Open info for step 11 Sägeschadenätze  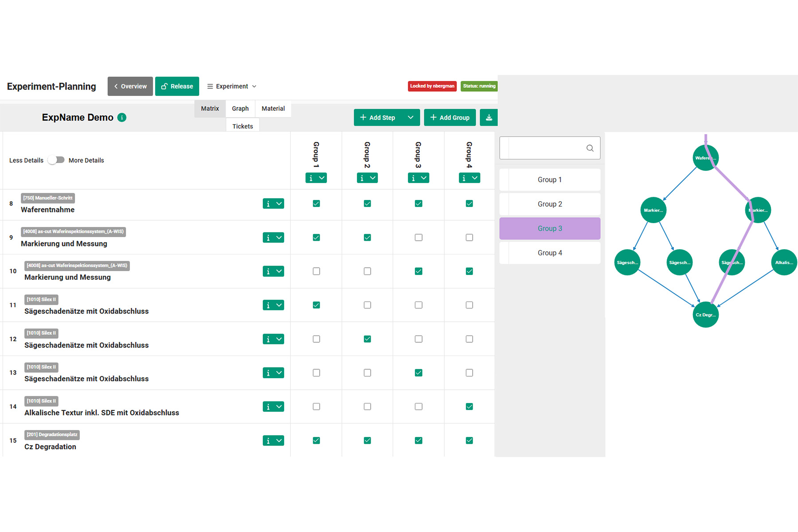coord(268,305)
